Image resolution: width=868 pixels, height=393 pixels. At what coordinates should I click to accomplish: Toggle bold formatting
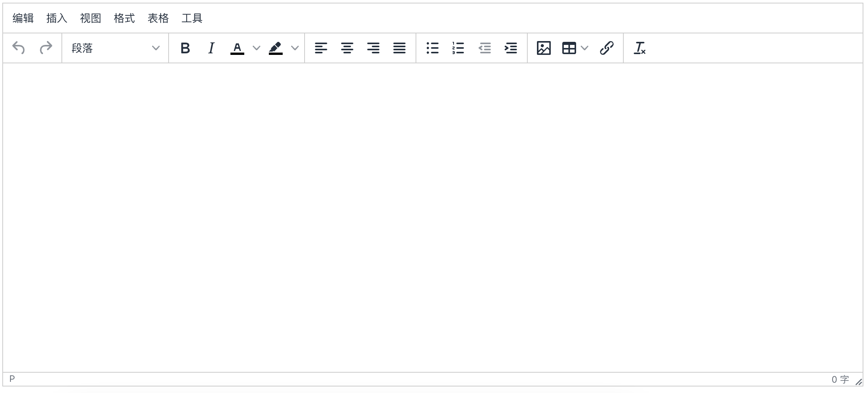point(185,48)
